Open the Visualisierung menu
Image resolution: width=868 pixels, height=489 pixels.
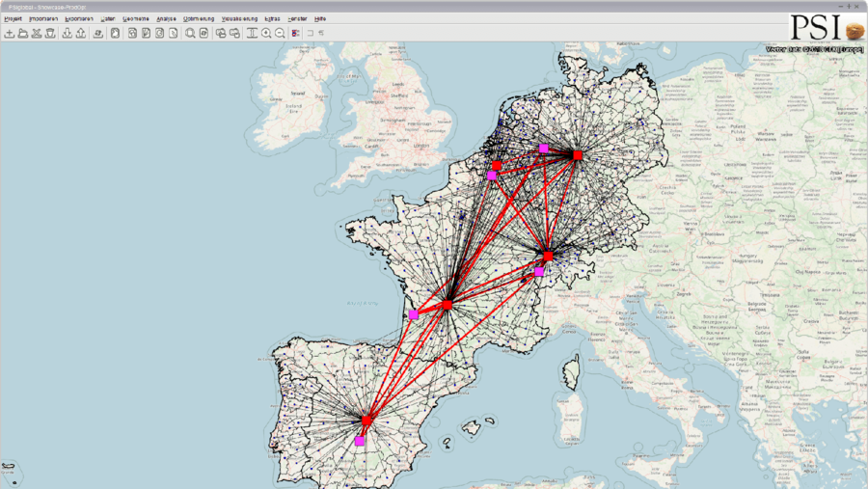coord(239,18)
